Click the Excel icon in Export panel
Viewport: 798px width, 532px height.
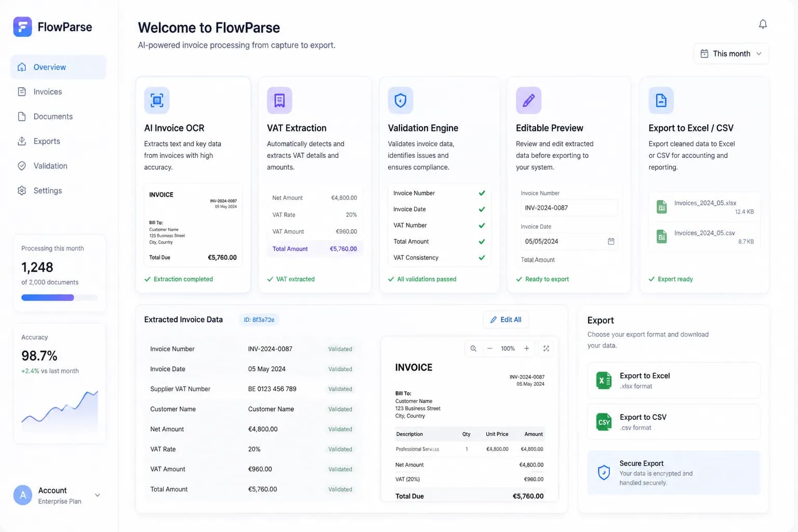click(604, 380)
